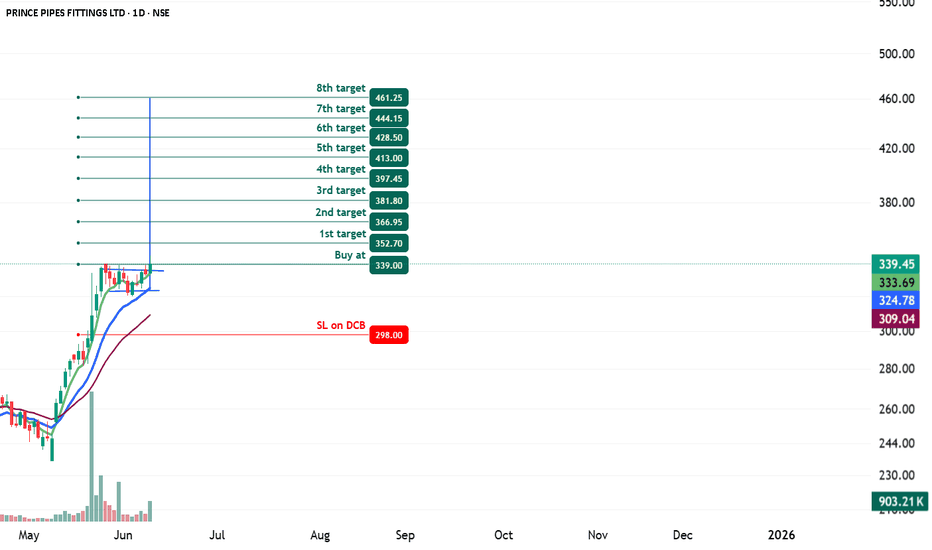
Task: Select the red SL on DCB 298.00 label
Action: point(389,335)
